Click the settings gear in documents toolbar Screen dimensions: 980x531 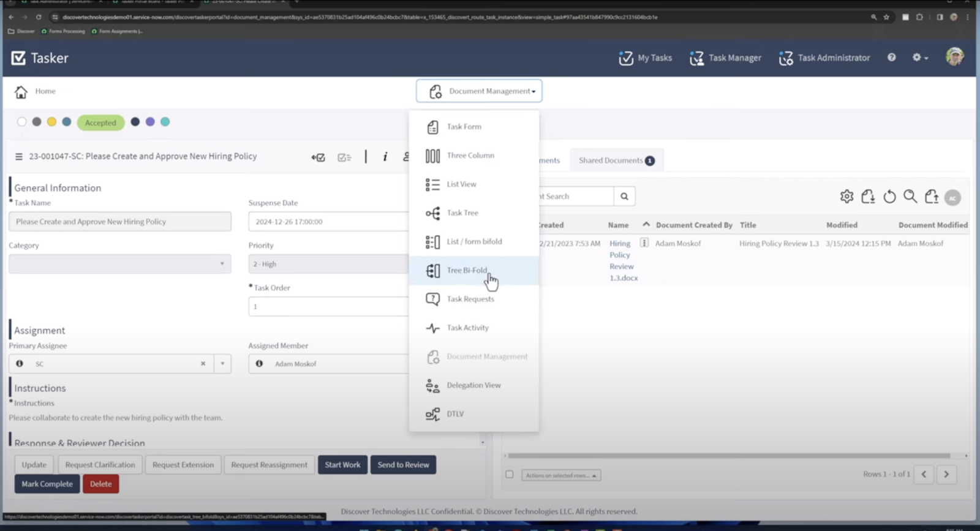point(846,197)
